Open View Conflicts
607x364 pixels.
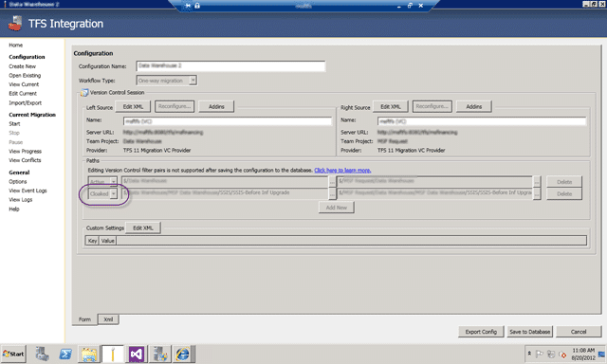click(x=25, y=160)
